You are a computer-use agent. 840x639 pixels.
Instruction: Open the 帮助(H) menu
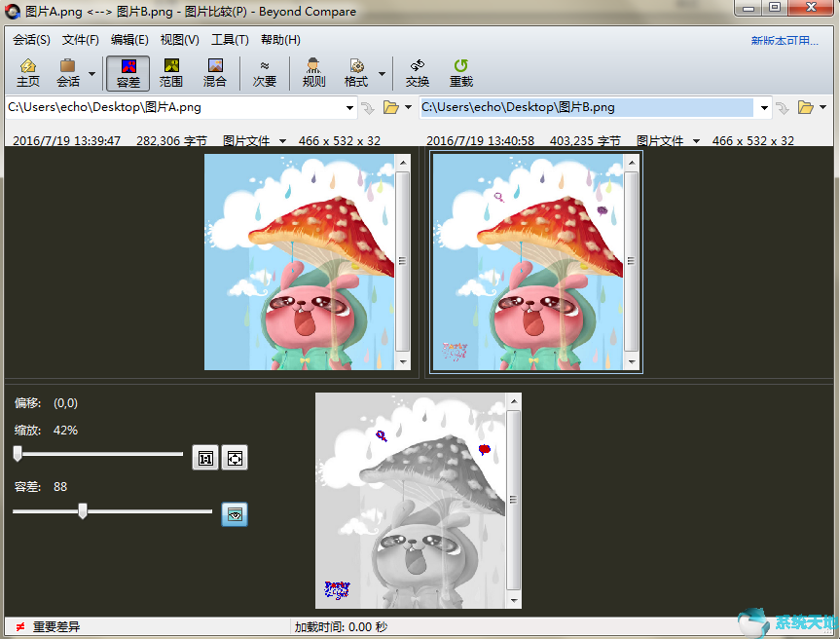point(280,40)
